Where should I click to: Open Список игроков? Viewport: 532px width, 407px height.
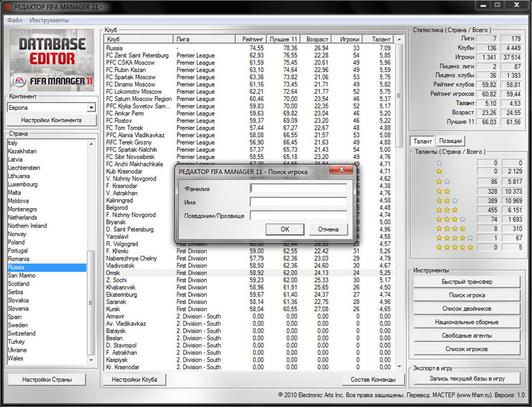click(467, 349)
